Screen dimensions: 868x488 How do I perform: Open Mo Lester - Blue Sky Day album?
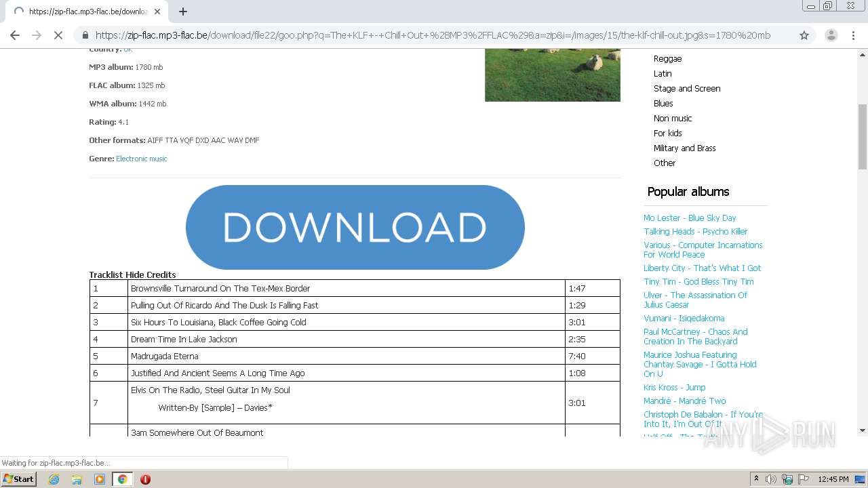(690, 218)
